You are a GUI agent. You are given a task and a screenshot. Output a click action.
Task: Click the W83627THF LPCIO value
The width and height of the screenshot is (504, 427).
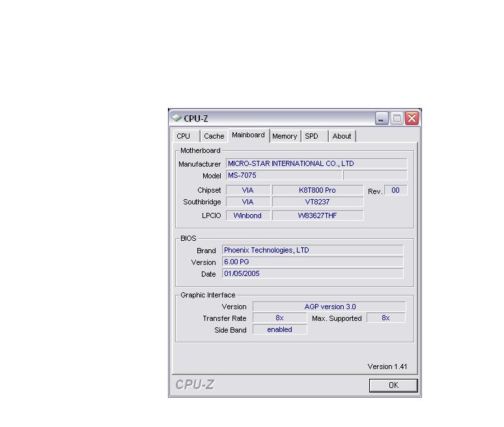[318, 215]
